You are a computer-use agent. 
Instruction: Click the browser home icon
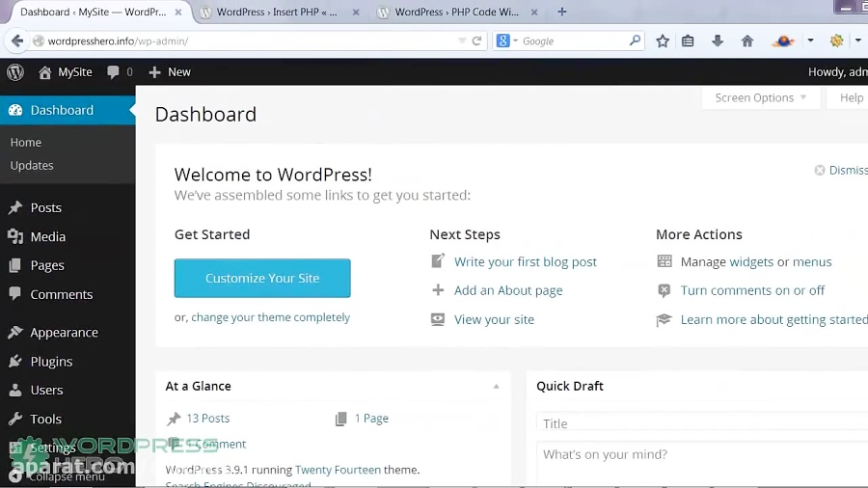[x=747, y=41]
